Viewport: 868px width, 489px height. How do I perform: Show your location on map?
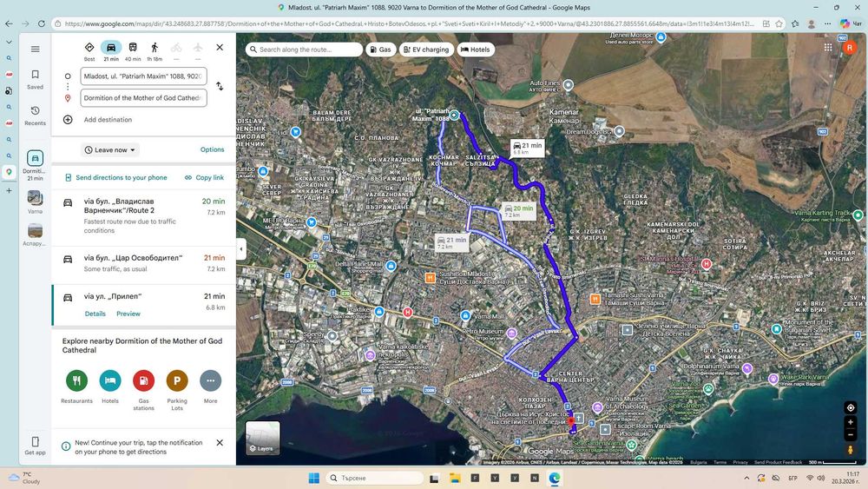point(851,407)
